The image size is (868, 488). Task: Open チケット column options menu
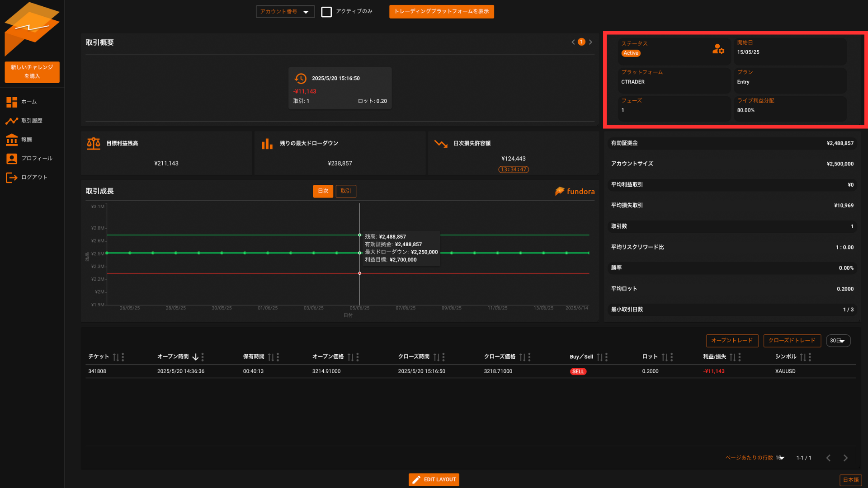pos(123,357)
